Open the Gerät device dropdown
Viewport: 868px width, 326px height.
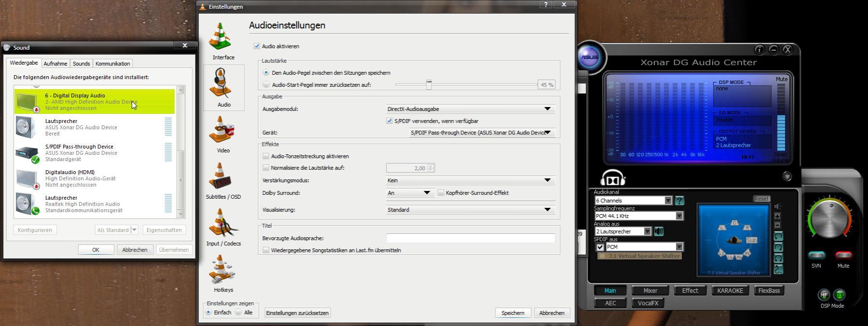pos(482,133)
